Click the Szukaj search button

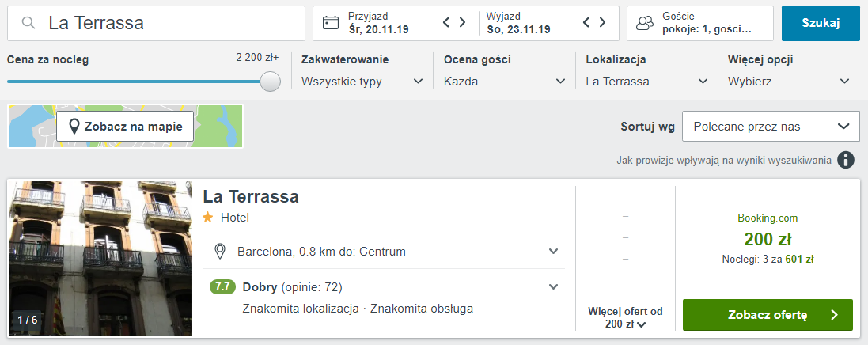coord(821,23)
